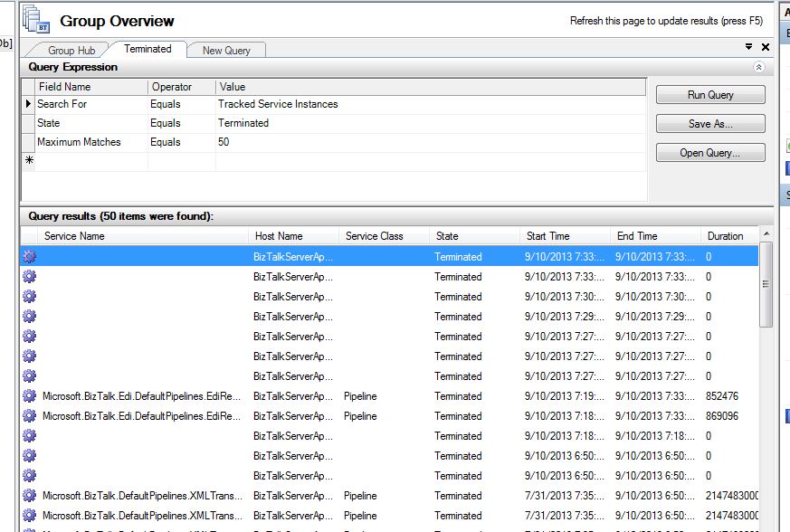
Task: Click the Group Overview BizTalk icon
Action: [36, 20]
